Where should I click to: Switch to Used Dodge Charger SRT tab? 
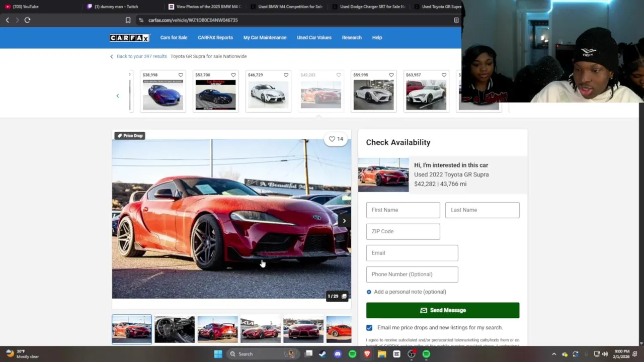click(x=369, y=7)
